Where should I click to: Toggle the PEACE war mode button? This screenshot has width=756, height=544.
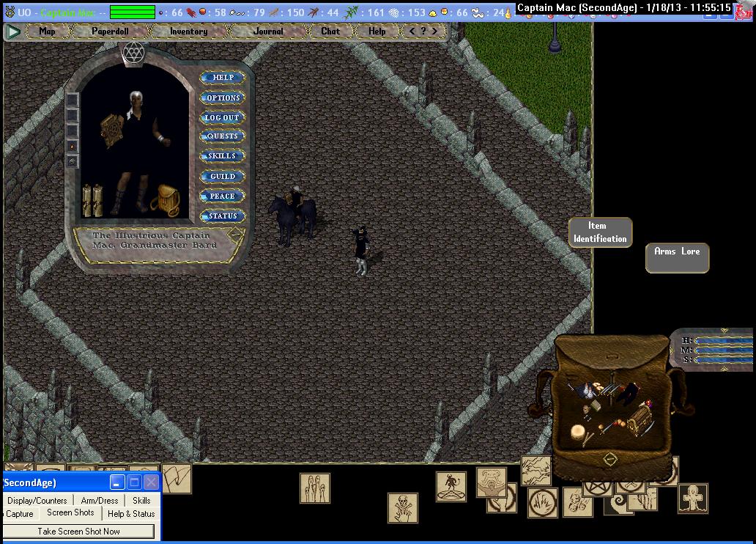[x=222, y=196]
